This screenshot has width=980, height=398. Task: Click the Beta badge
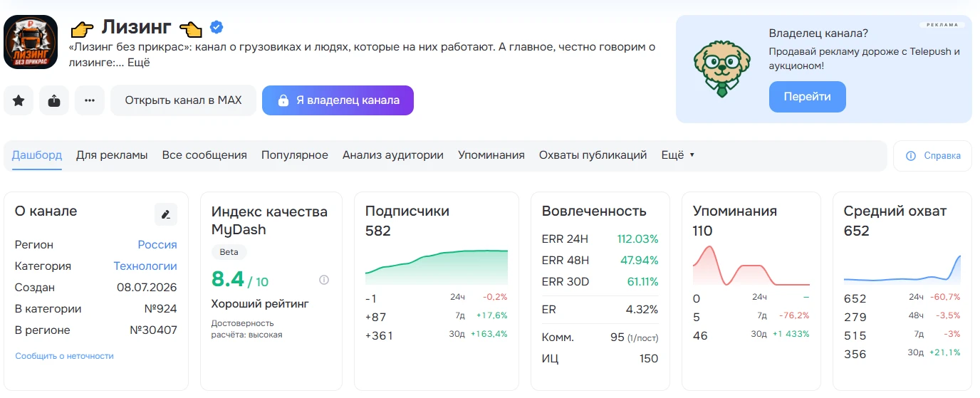[x=229, y=252]
